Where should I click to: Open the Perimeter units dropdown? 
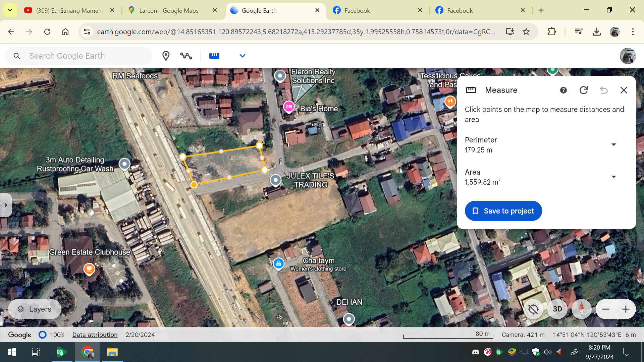614,145
